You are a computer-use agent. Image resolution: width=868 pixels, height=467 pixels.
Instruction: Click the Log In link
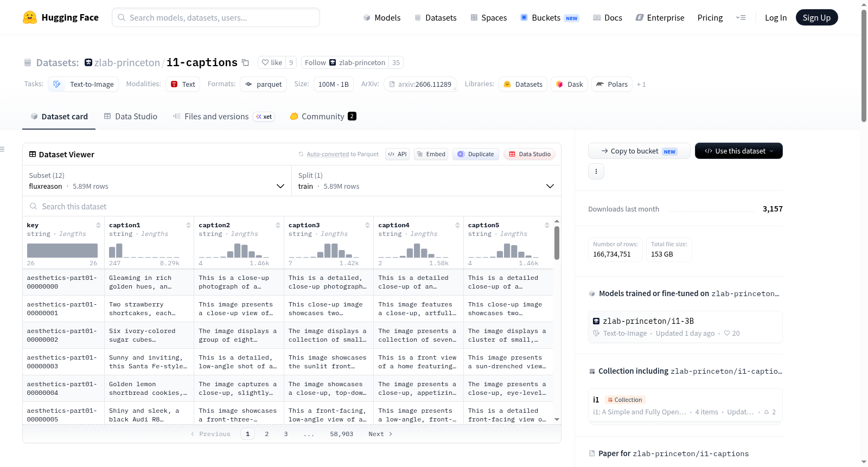(x=776, y=17)
